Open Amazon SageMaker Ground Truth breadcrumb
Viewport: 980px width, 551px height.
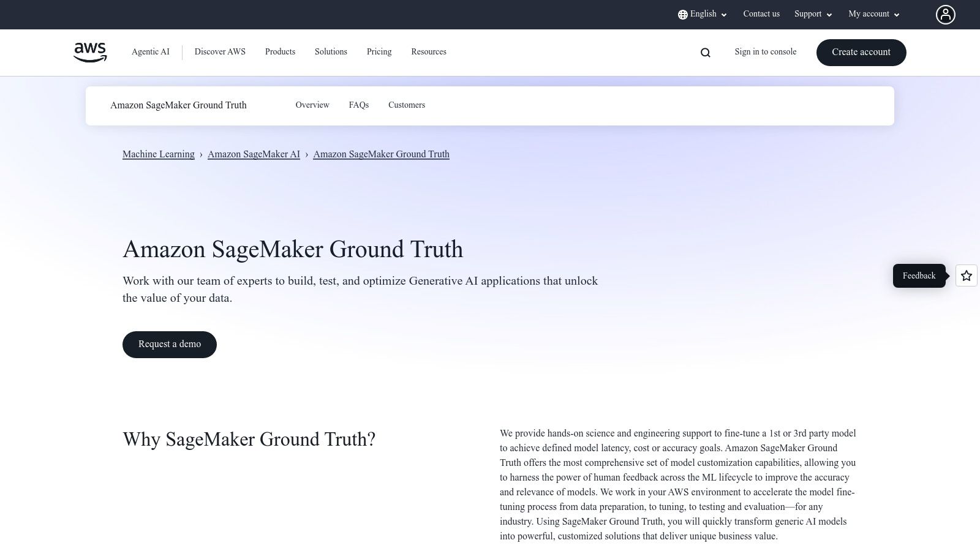click(x=381, y=154)
